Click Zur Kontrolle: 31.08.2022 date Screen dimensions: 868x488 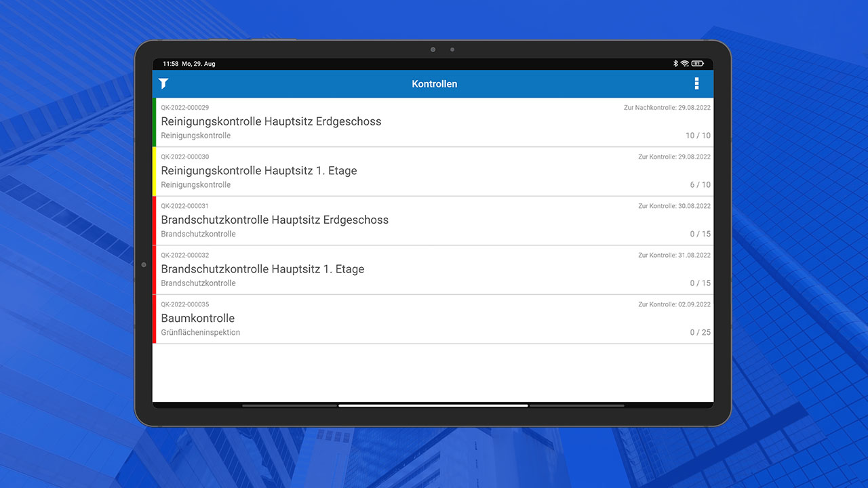click(x=674, y=256)
